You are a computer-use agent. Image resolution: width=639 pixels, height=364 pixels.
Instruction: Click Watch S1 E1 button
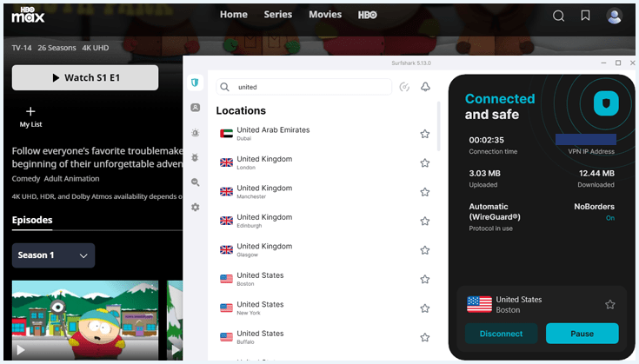coord(85,78)
